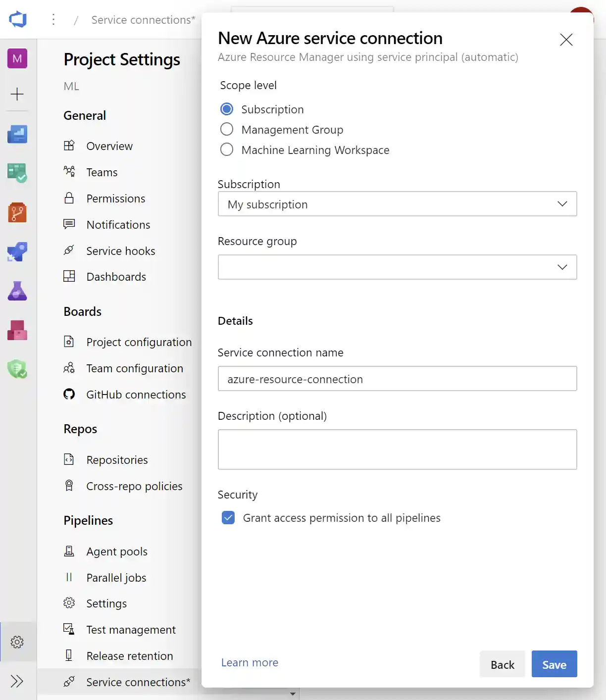606x700 pixels.
Task: Open the Learn more link
Action: coord(250,662)
